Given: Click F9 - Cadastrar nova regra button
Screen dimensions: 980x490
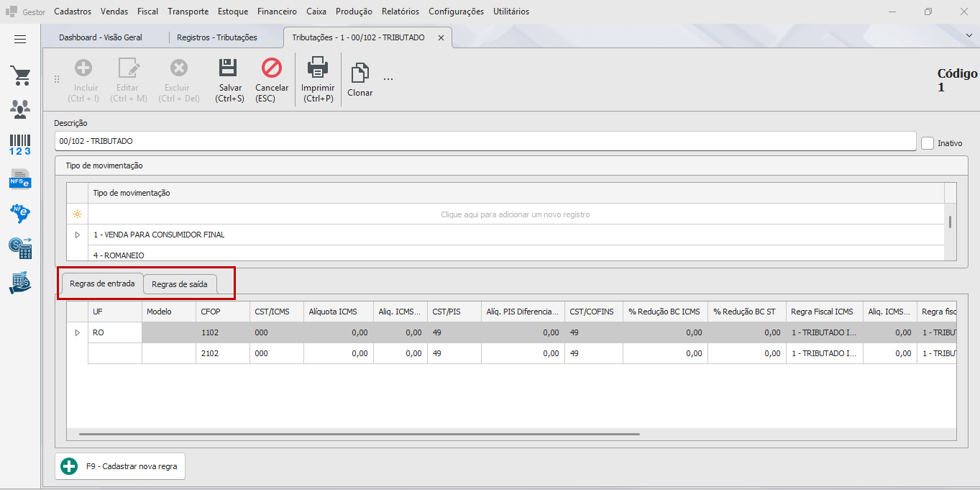Looking at the screenshot, I should (120, 466).
